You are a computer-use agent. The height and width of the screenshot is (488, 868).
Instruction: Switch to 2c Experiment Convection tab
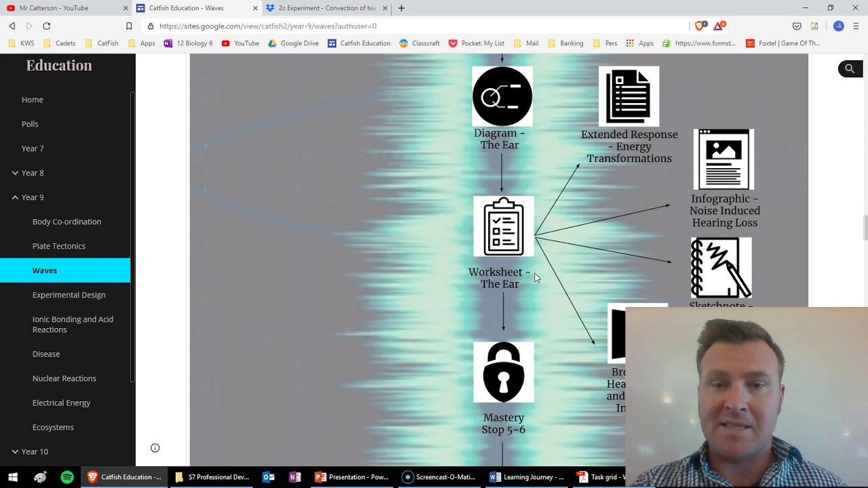tap(325, 8)
